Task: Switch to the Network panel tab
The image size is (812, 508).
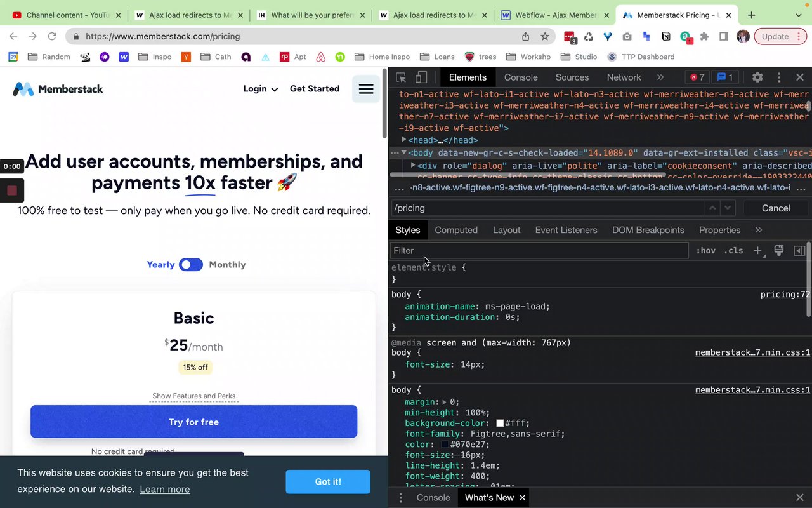Action: (x=624, y=77)
